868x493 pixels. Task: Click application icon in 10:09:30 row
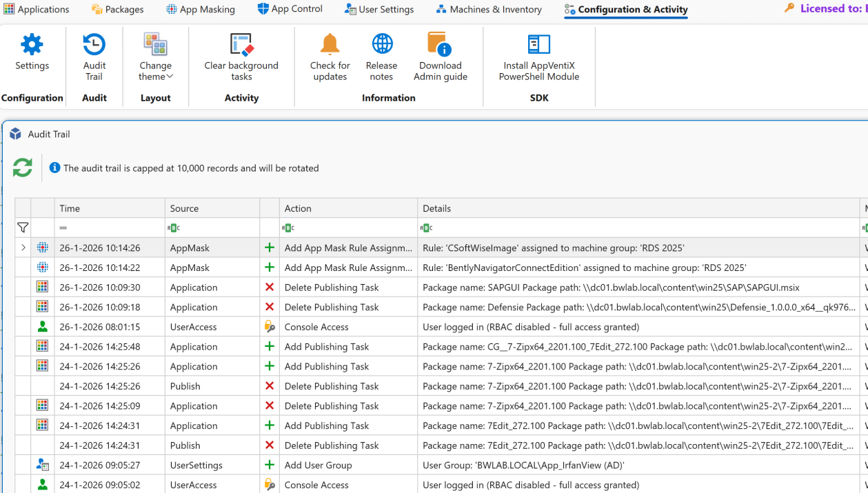pos(43,287)
